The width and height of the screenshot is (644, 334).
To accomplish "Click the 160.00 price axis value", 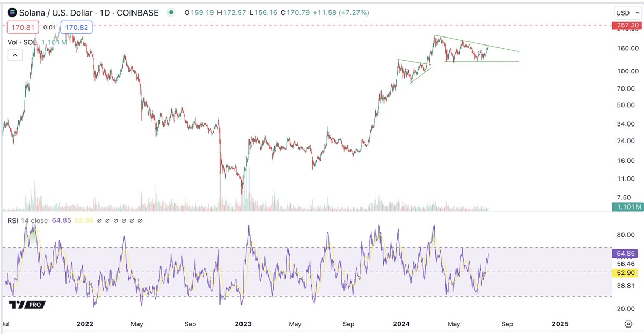I will coord(626,48).
